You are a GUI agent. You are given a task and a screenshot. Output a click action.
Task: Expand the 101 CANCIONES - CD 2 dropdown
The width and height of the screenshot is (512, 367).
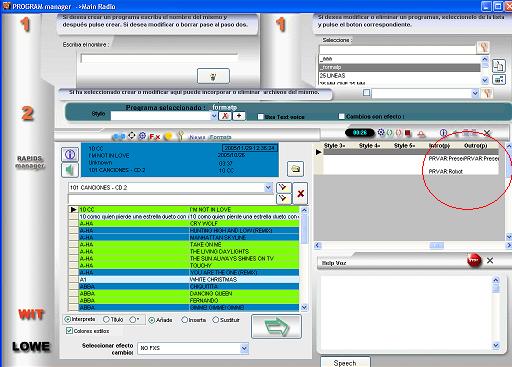point(268,188)
